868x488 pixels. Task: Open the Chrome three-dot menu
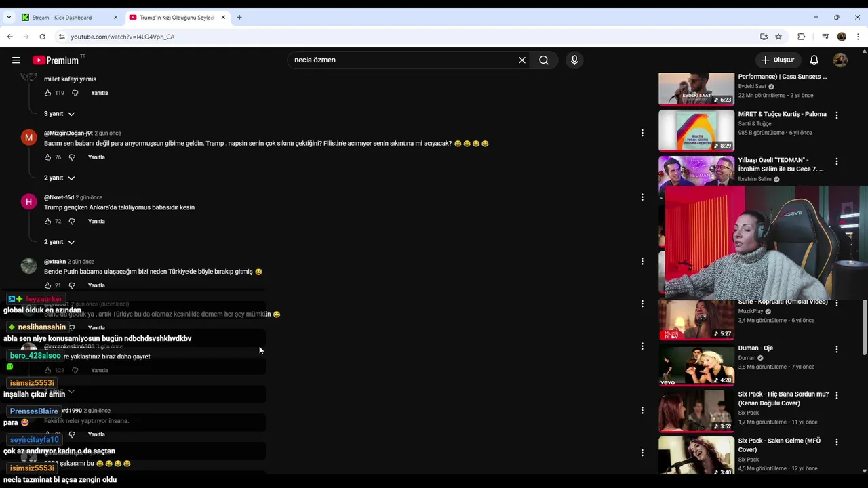coord(859,37)
